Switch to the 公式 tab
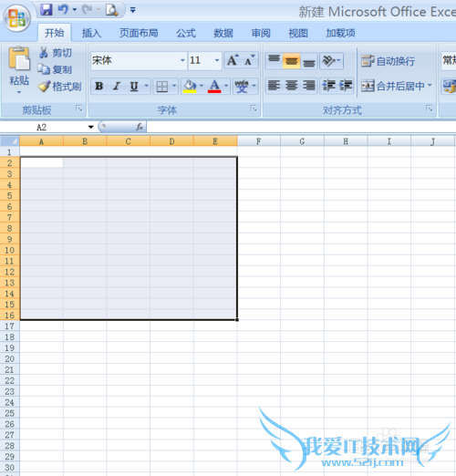The width and height of the screenshot is (456, 476). pyautogui.click(x=186, y=33)
